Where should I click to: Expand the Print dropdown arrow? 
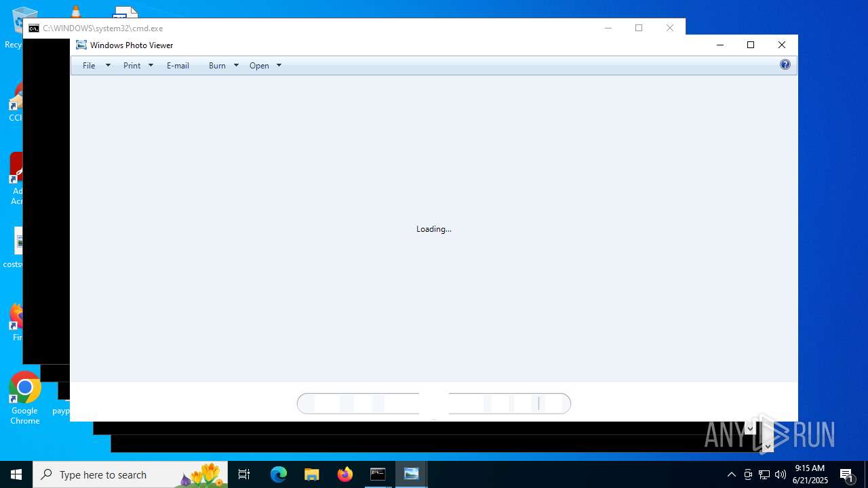click(x=151, y=66)
